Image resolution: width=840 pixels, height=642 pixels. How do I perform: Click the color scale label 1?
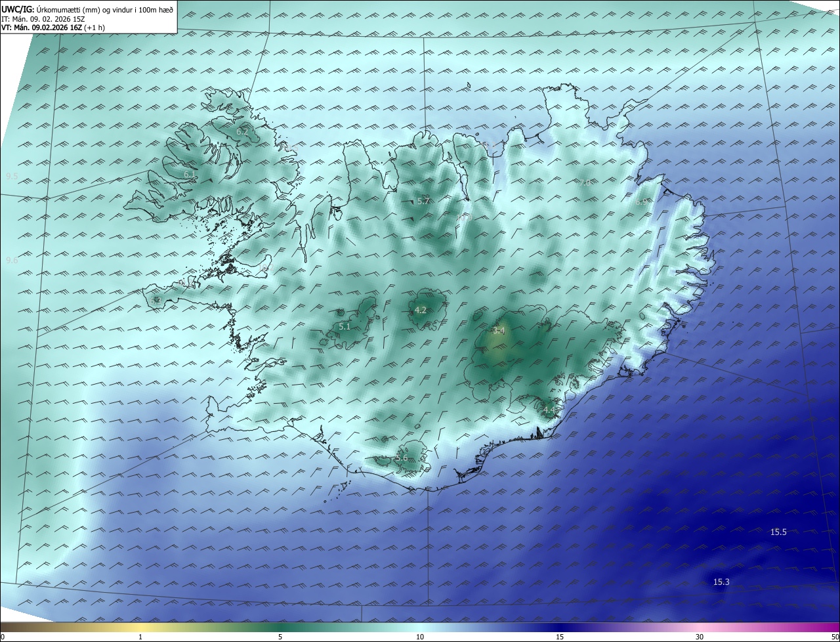coord(140,637)
